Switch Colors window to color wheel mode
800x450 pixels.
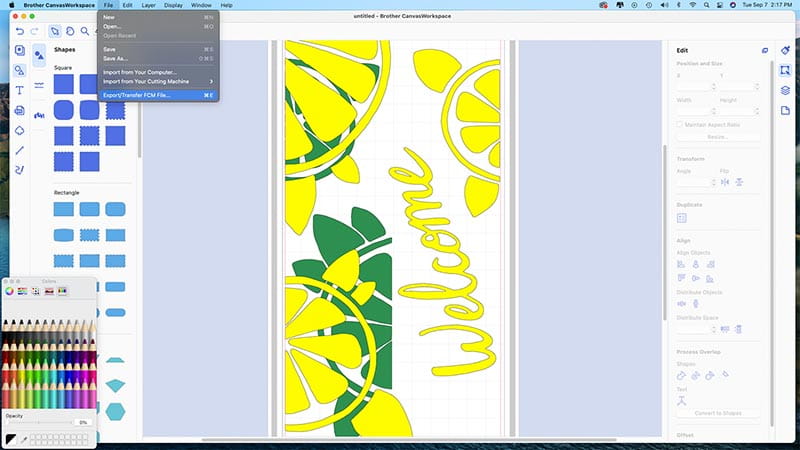point(9,291)
